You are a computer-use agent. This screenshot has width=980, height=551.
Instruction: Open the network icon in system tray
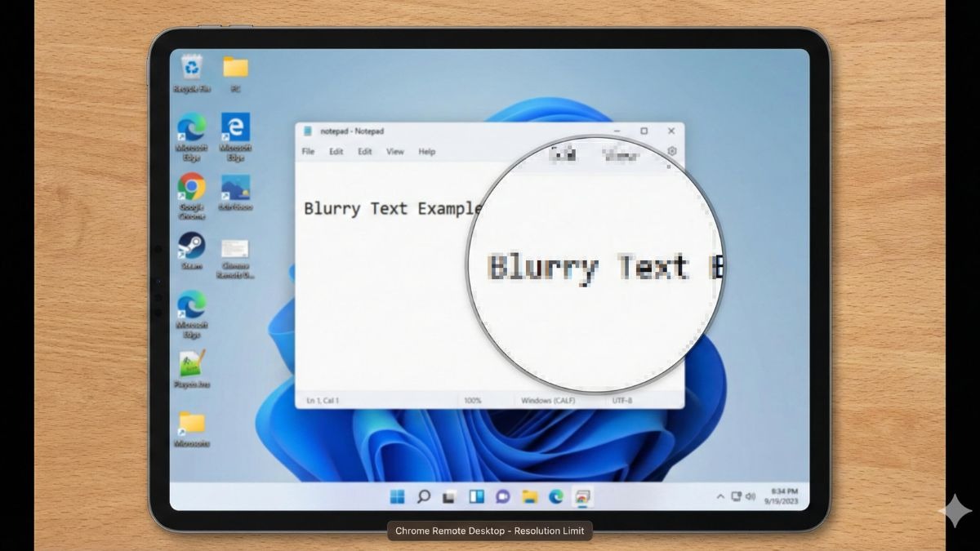(x=736, y=496)
